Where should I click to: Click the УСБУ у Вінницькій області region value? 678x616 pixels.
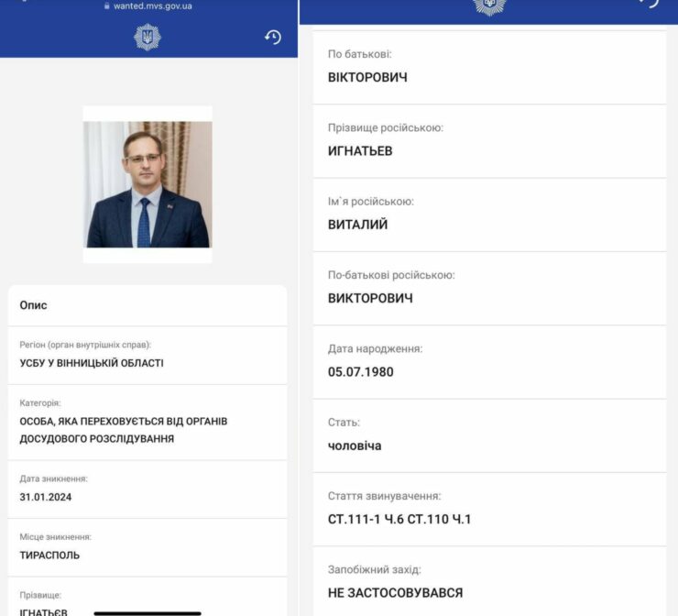click(92, 363)
